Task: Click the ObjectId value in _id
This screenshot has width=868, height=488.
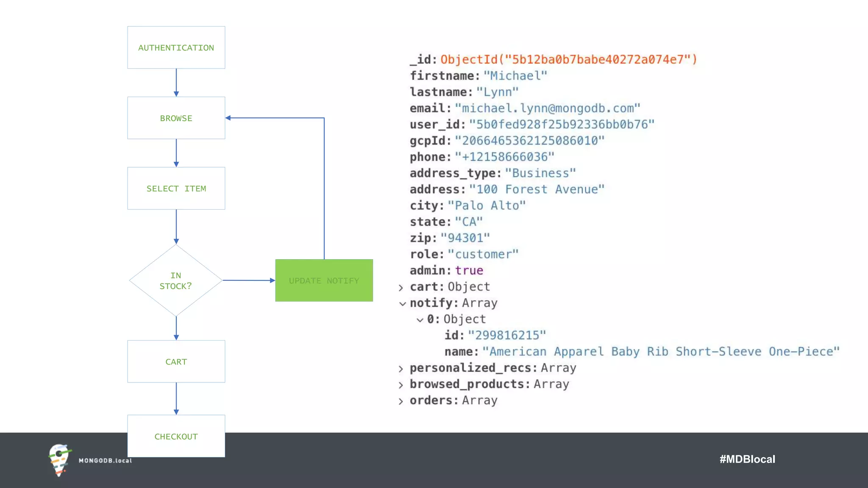Action: point(568,59)
